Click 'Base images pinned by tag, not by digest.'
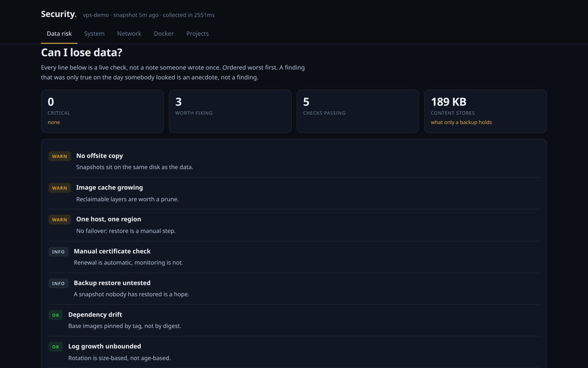This screenshot has width=588, height=368. 125,326
